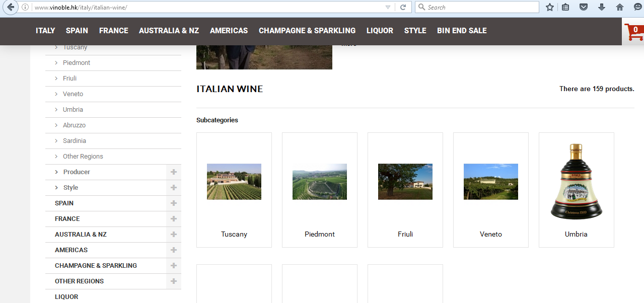Click Friuli subcategory label

click(x=405, y=235)
